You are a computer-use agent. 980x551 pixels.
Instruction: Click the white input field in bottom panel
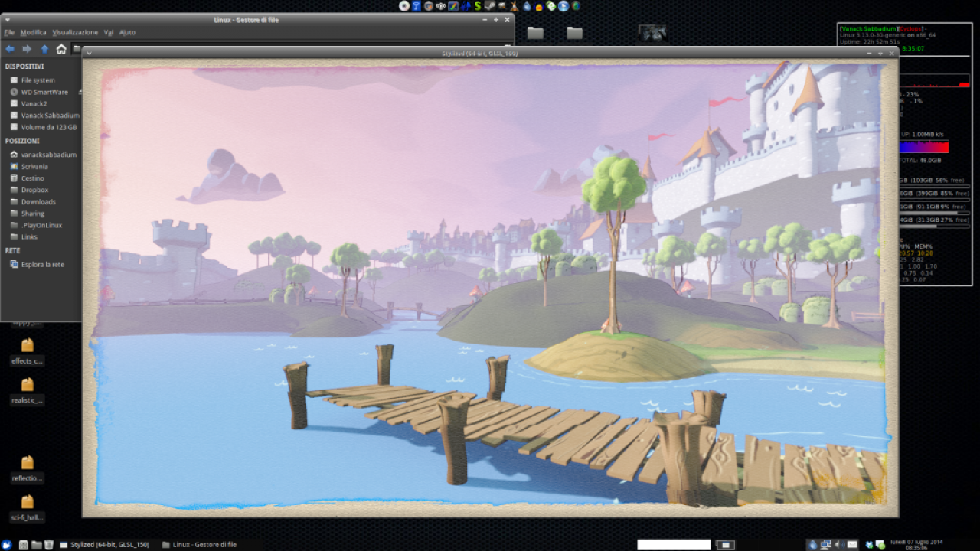(x=674, y=545)
